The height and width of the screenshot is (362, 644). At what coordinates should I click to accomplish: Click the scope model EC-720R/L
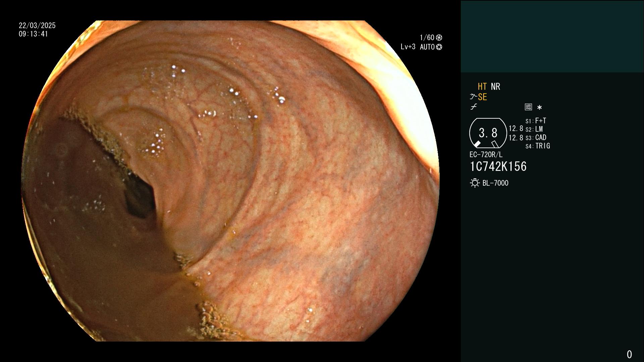[x=486, y=155]
